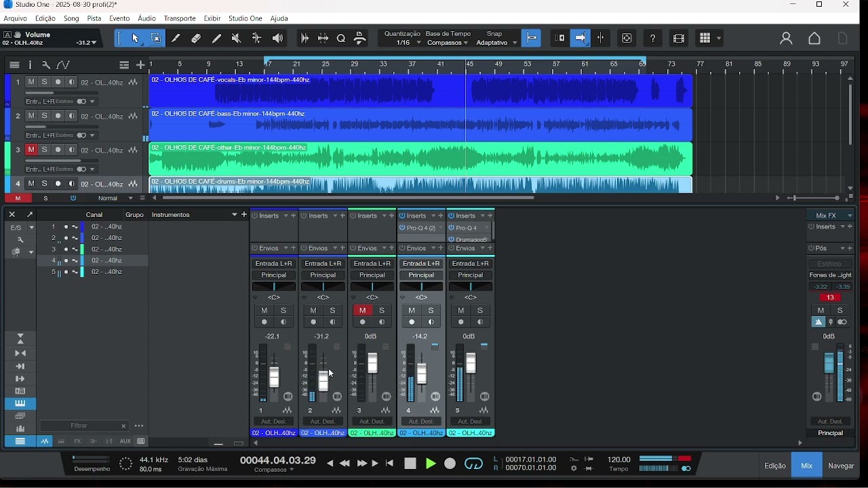Add a new track with plus icon

click(x=140, y=65)
